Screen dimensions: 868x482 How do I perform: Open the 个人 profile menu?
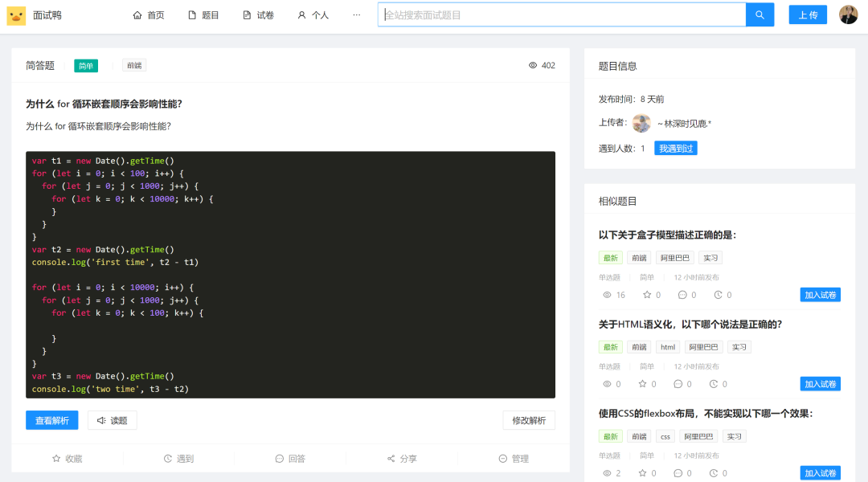tap(313, 15)
